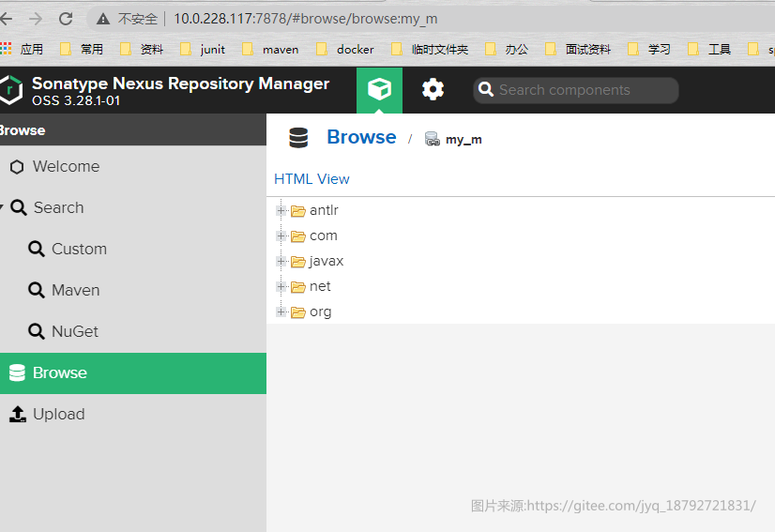The height and width of the screenshot is (532, 775).
Task: Open the Chrome apps grid icon
Action: tap(6, 49)
